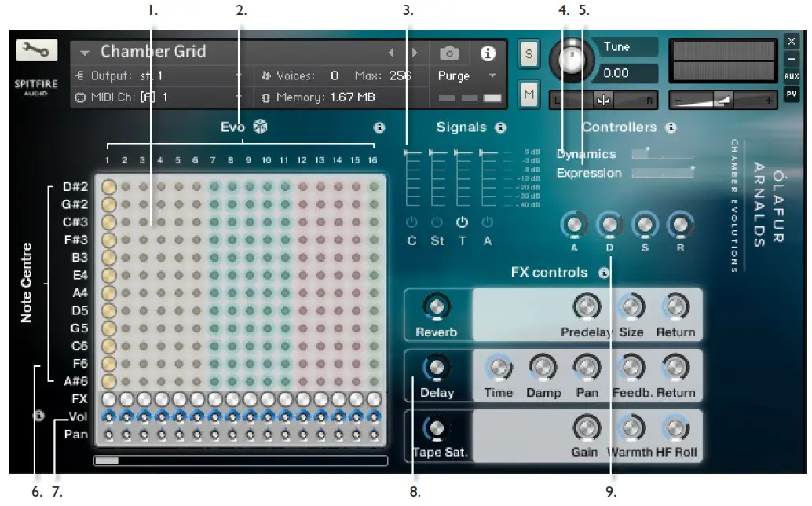This screenshot has width=812, height=506.
Task: Click the info icon left of the Vol row
Action: tap(37, 415)
